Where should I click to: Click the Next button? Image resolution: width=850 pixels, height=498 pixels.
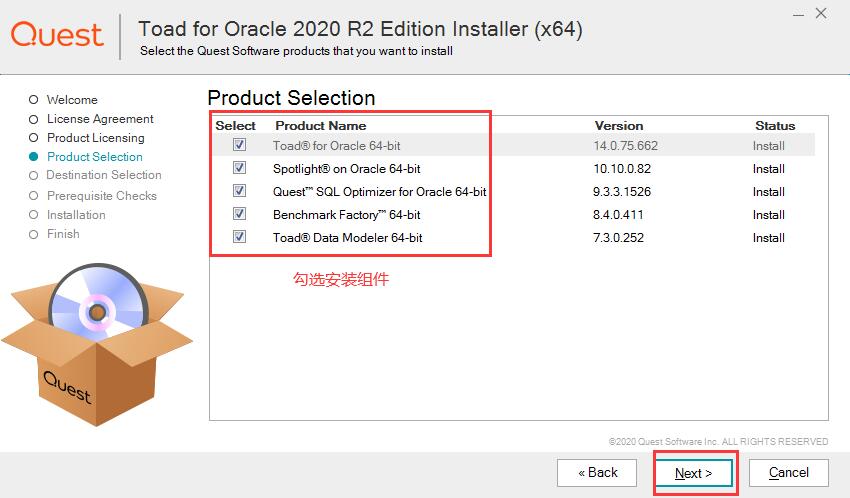point(694,473)
